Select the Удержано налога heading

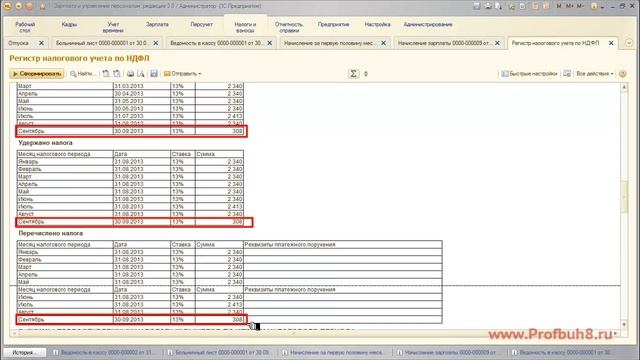(45, 143)
